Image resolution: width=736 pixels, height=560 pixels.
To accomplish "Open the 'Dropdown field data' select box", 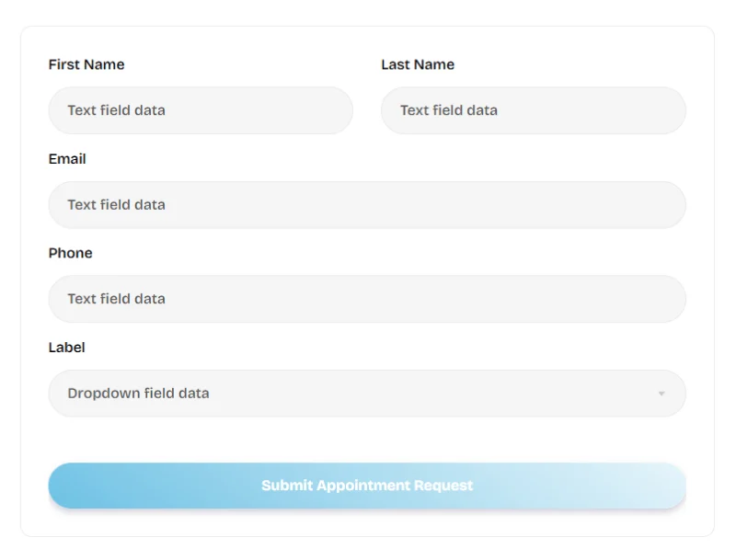I will click(367, 394).
